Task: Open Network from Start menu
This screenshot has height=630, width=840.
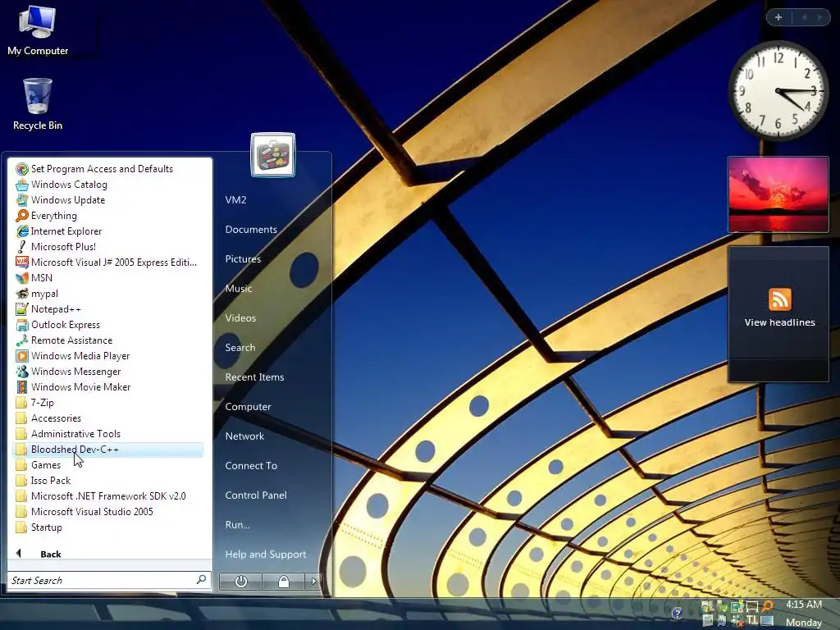Action: coord(244,436)
